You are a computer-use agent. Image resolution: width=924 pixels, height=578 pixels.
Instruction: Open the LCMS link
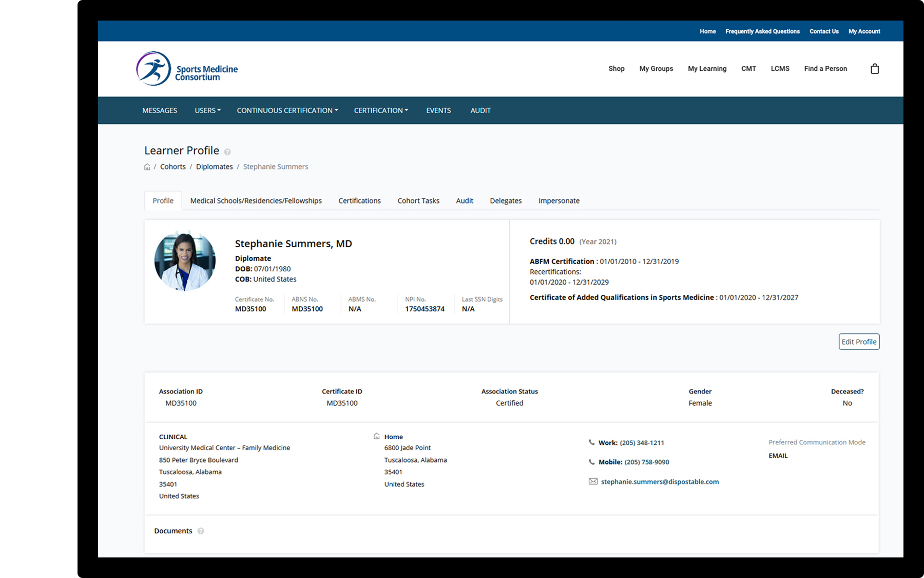pyautogui.click(x=780, y=68)
